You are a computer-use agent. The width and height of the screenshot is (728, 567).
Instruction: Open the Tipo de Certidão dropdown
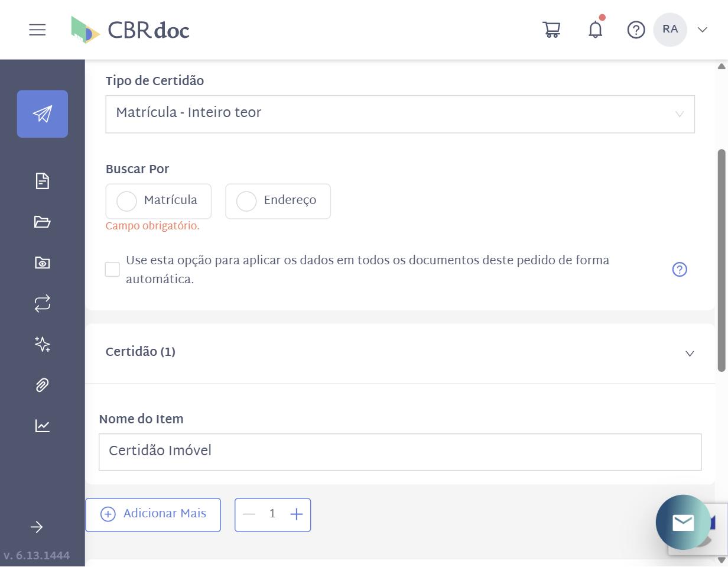tap(400, 114)
